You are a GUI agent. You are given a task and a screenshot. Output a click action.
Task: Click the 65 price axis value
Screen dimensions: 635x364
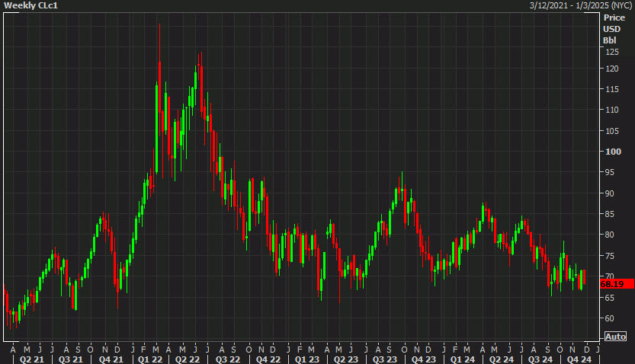tap(610, 298)
